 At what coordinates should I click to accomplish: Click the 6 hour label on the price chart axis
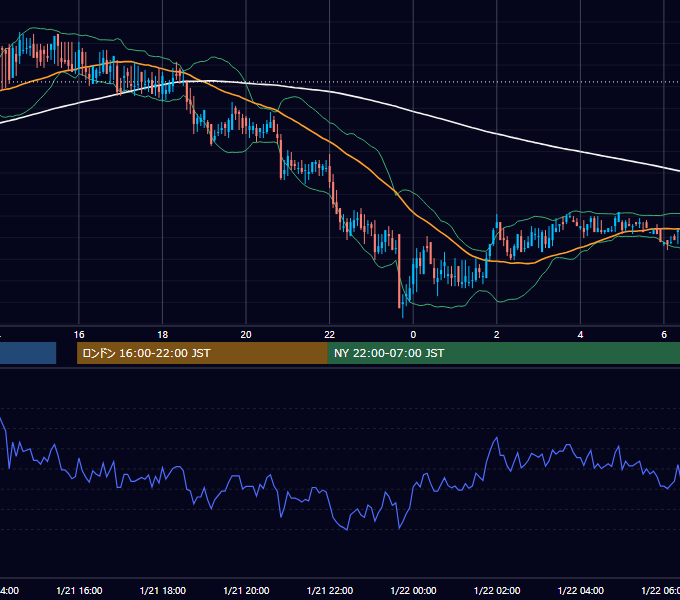pyautogui.click(x=664, y=335)
